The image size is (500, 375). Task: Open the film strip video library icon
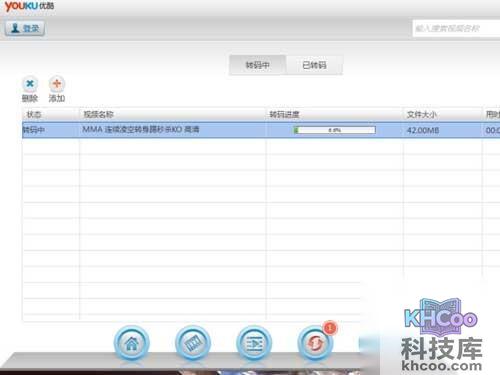coord(193,343)
